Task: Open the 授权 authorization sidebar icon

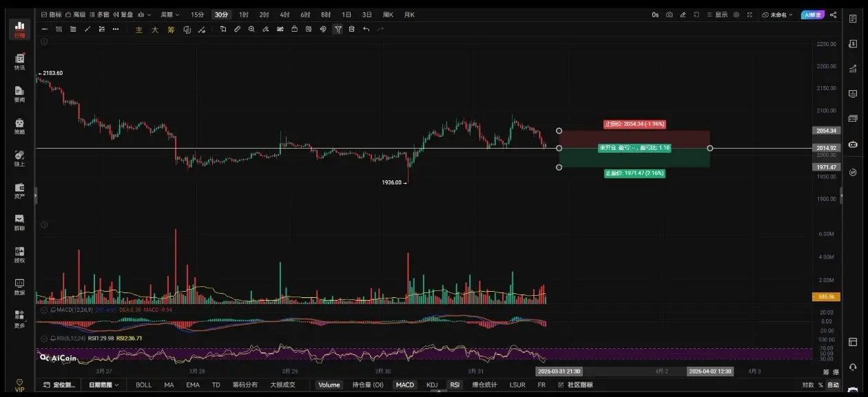Action: [x=19, y=255]
